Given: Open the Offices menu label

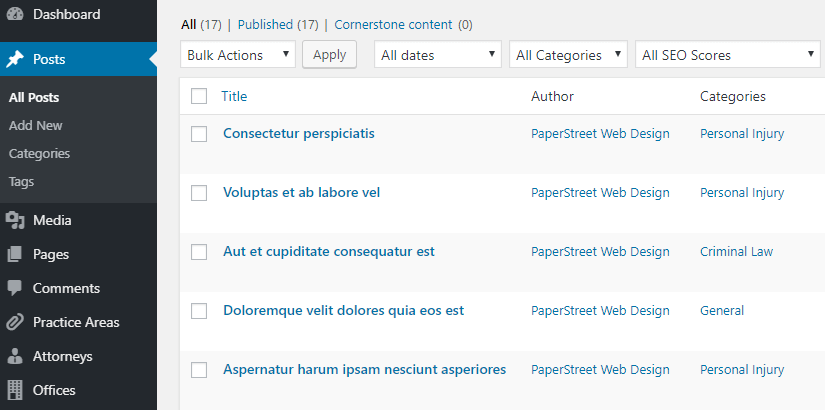Looking at the screenshot, I should pos(54,390).
